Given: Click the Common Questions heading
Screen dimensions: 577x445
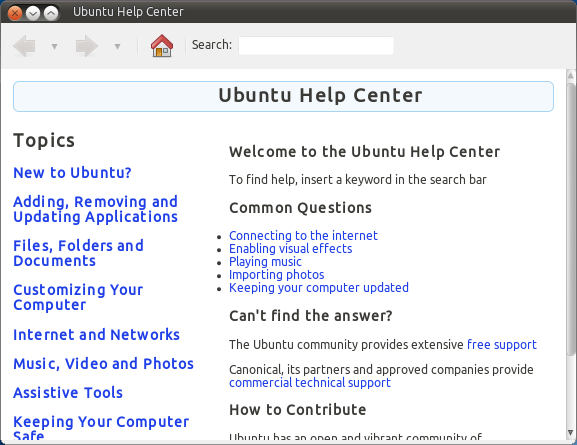Looking at the screenshot, I should [300, 208].
